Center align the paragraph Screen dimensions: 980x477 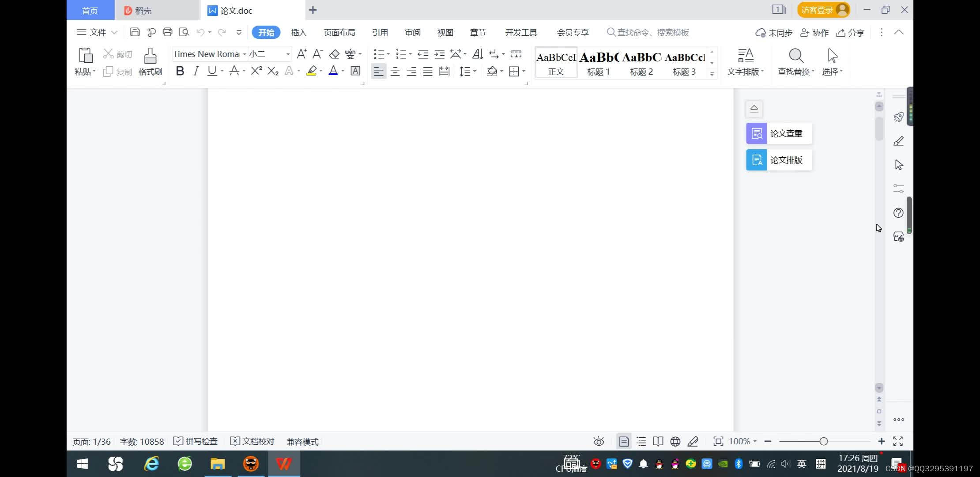395,71
